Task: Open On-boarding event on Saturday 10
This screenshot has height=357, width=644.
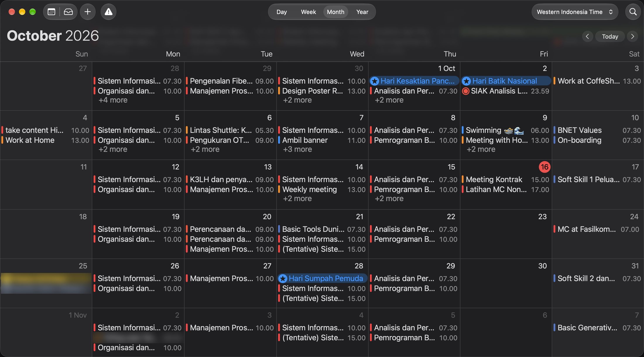Action: 597,140
